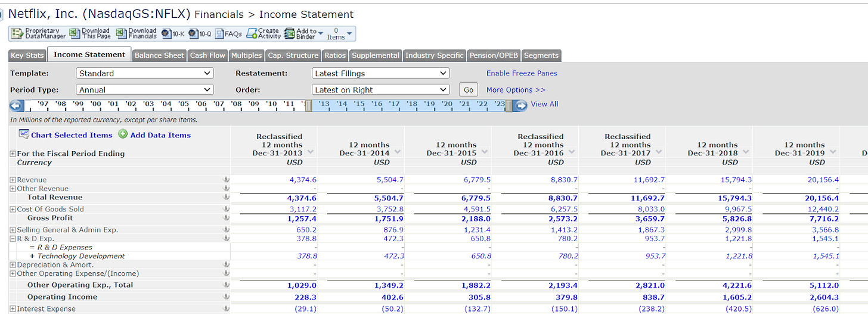Click the arrow icon in Operating Income row
The image size is (868, 314).
coord(226,297)
